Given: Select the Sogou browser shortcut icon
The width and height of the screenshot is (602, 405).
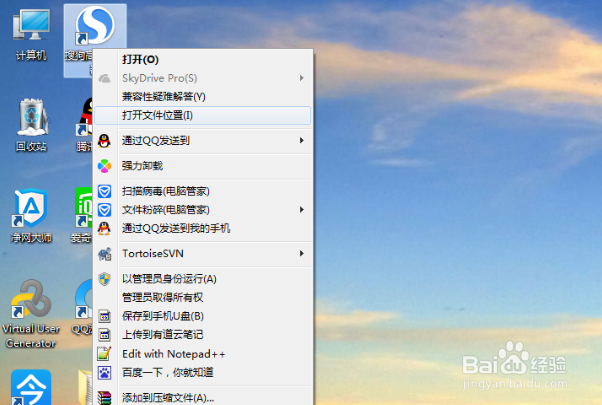Looking at the screenshot, I should pyautogui.click(x=95, y=25).
